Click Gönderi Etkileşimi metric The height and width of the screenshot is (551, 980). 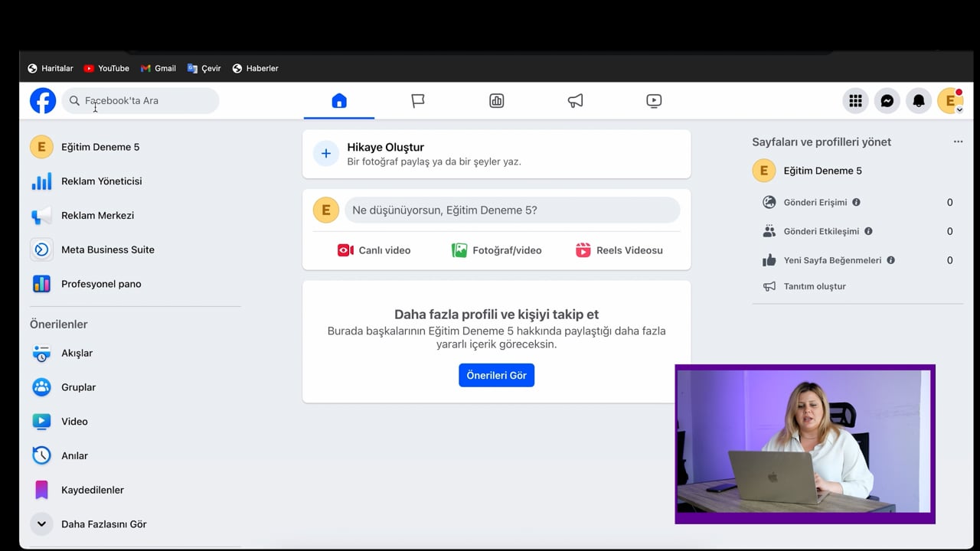coord(822,231)
